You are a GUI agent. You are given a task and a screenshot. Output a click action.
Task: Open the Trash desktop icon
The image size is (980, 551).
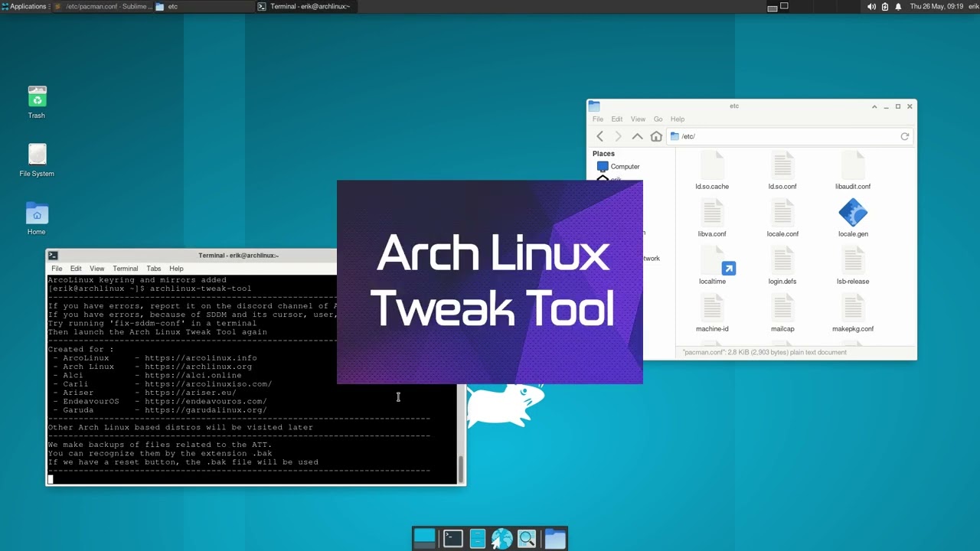click(37, 103)
